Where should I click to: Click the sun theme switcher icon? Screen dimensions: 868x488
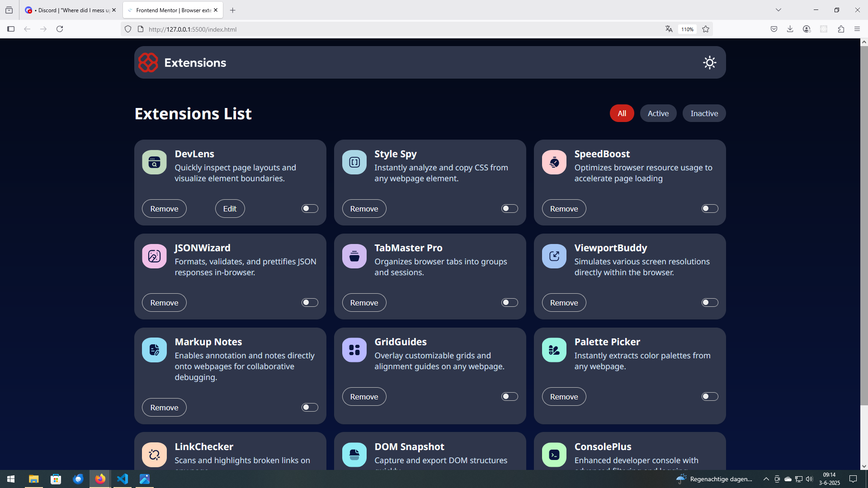pos(709,62)
